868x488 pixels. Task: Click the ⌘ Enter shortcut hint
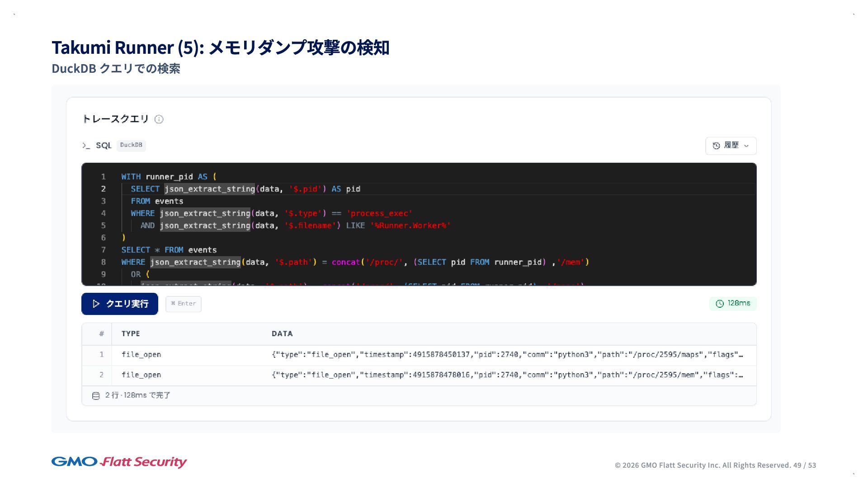click(184, 304)
